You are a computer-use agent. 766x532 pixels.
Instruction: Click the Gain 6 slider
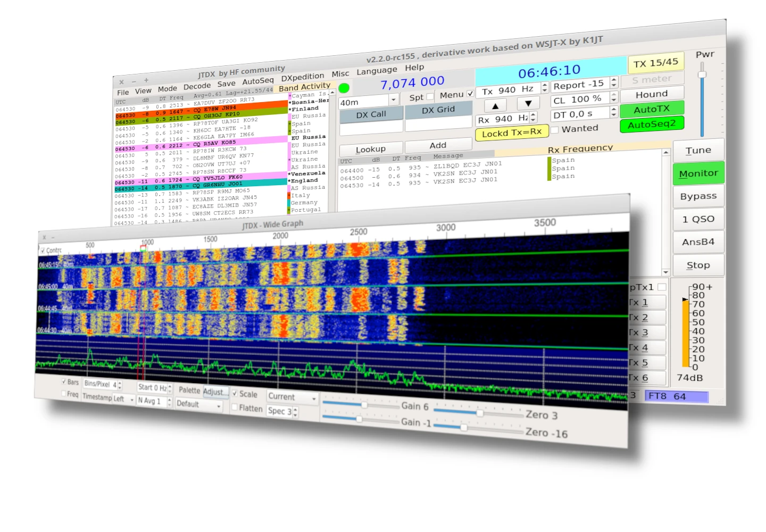(x=364, y=405)
